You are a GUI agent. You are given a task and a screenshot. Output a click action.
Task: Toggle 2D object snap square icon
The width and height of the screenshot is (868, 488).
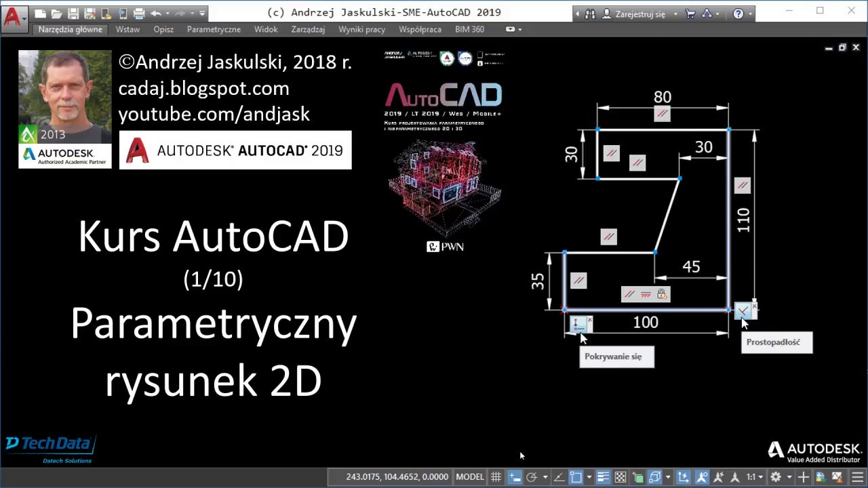576,477
